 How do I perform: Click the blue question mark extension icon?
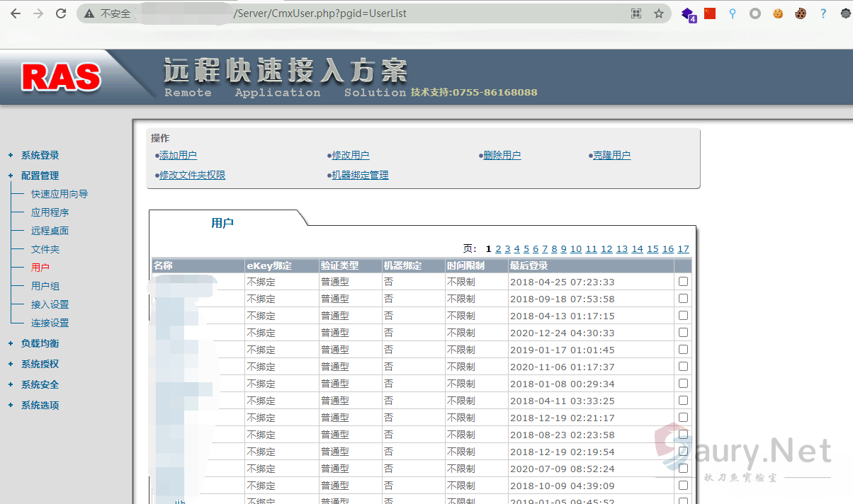(823, 13)
